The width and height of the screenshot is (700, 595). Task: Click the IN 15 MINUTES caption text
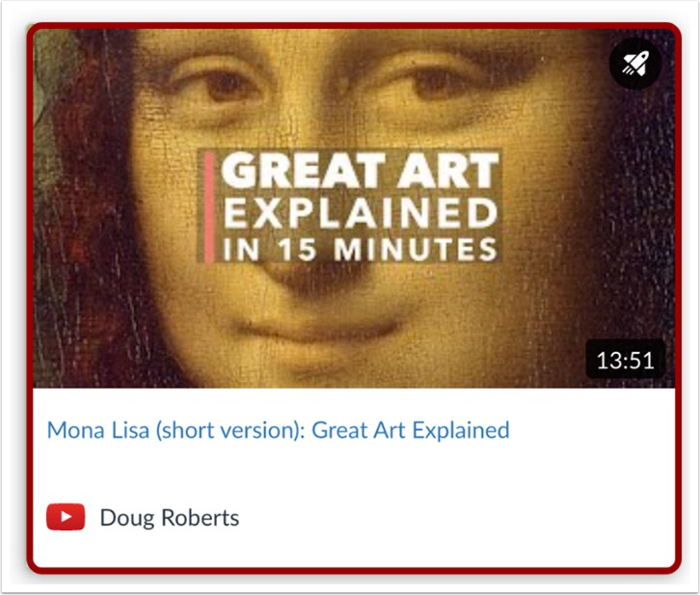point(360,249)
